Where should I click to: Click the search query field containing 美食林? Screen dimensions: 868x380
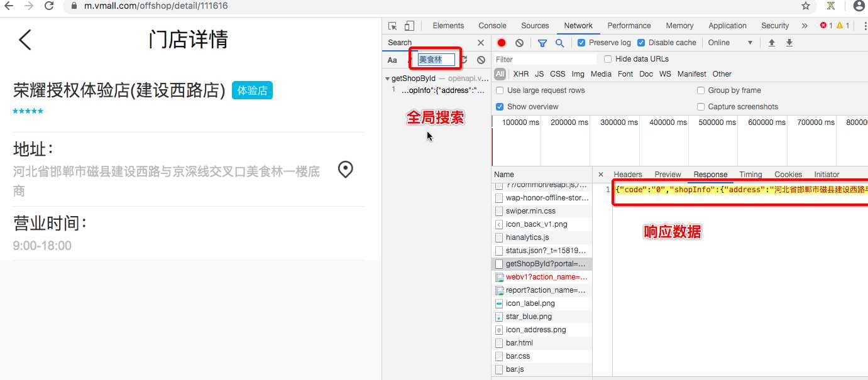click(x=436, y=60)
